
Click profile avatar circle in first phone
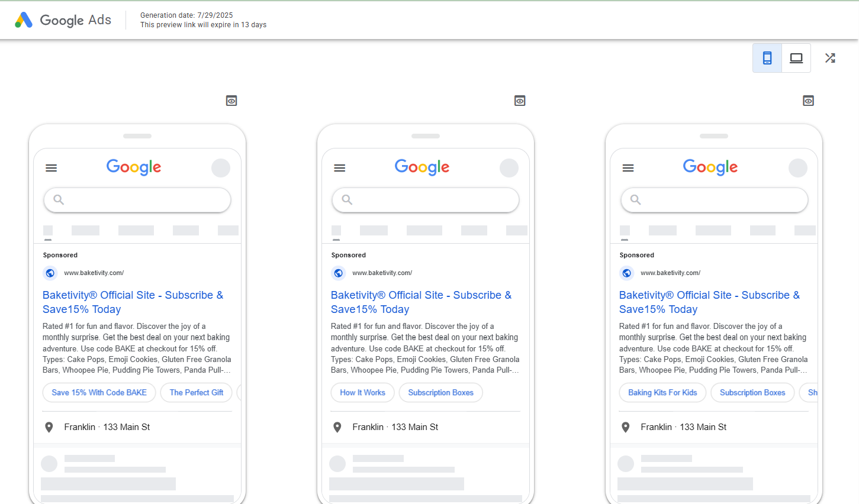[x=221, y=168]
